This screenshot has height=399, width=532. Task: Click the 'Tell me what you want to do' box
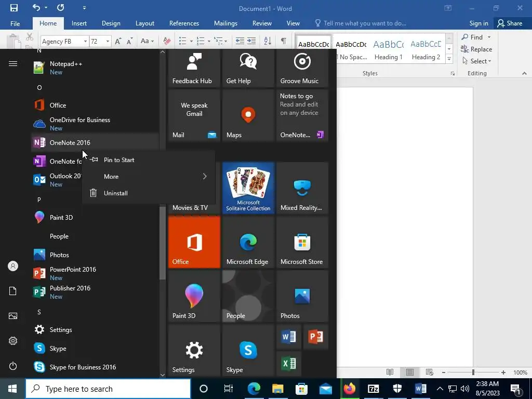pyautogui.click(x=361, y=23)
